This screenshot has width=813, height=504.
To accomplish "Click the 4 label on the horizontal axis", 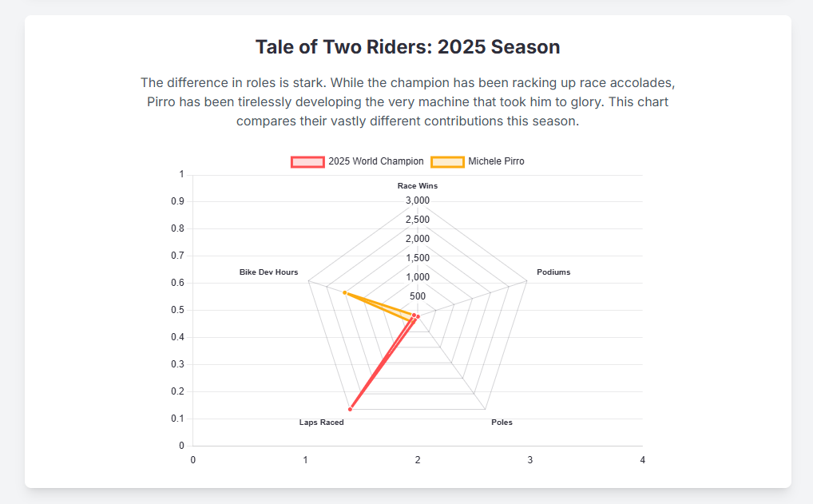I will point(642,459).
